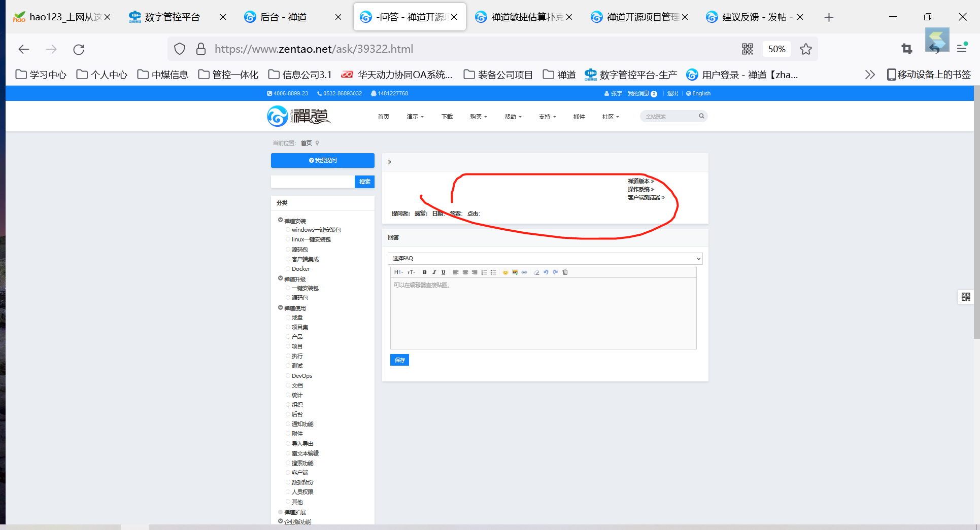The height and width of the screenshot is (530, 980).
Task: Select the 后台 category radio
Action: tap(288, 414)
